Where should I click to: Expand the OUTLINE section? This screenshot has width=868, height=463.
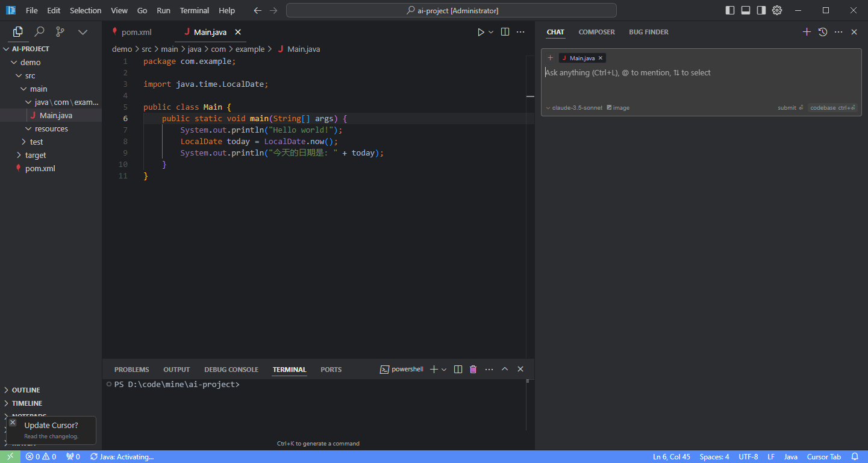pyautogui.click(x=51, y=390)
